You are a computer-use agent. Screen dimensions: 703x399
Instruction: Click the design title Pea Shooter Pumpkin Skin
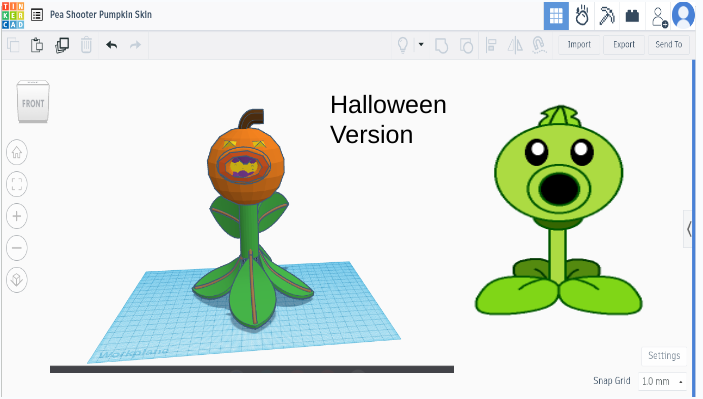(101, 15)
